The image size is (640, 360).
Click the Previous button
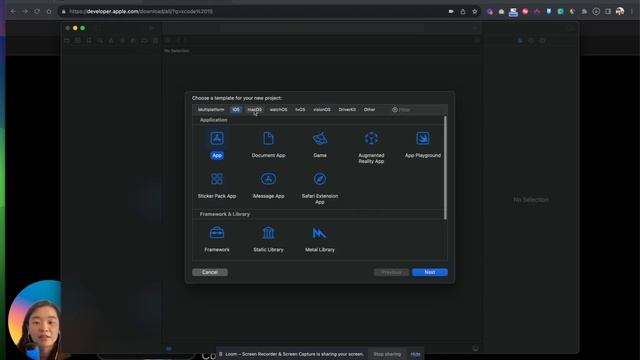391,272
